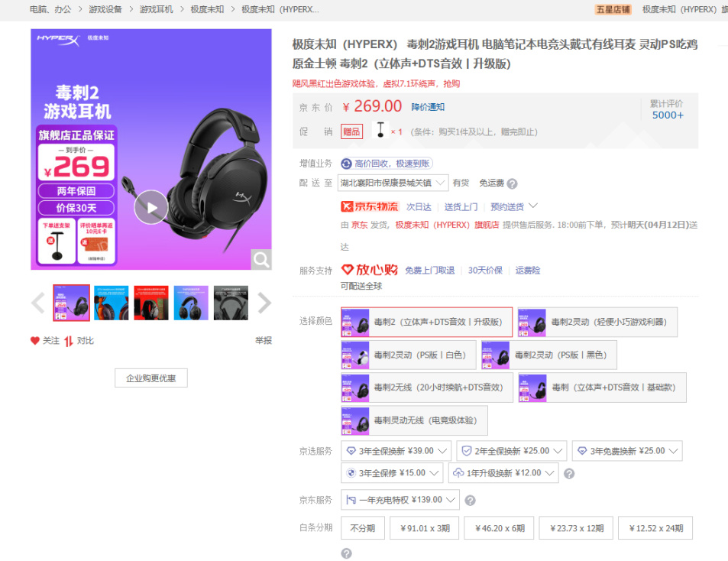728x561 pixels.
Task: Click the 极度未知 (HYPERX... breadcrumb product name
Action: tap(280, 9)
